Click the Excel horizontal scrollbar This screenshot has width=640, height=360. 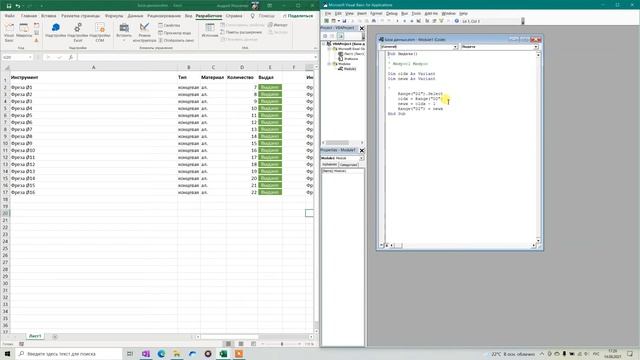(229, 337)
